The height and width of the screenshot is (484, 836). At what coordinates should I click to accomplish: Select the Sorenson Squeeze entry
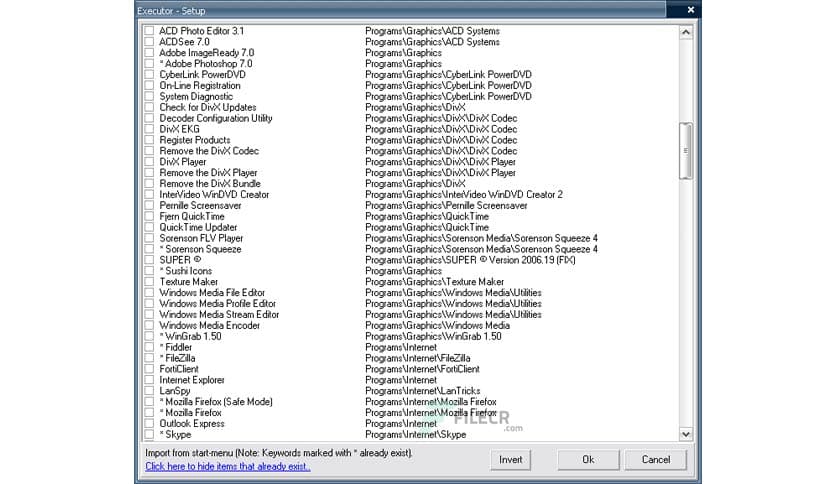(200, 249)
